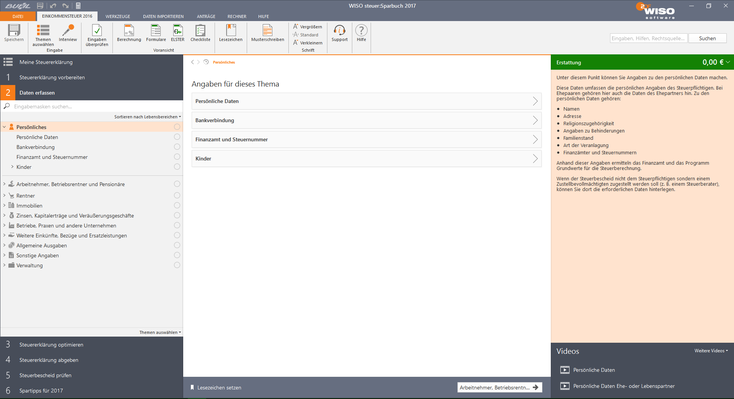734x399 pixels.
Task: Open step 3 Steuererklärung optimieren
Action: [91, 345]
